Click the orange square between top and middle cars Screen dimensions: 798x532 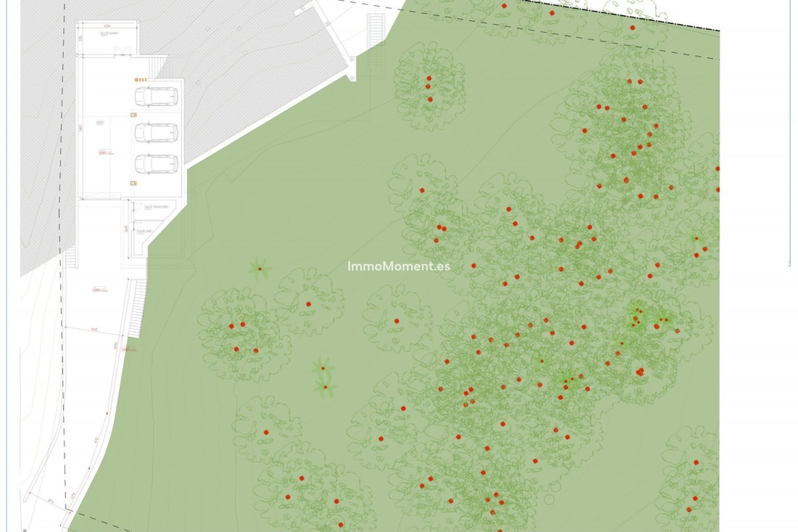coord(133,115)
